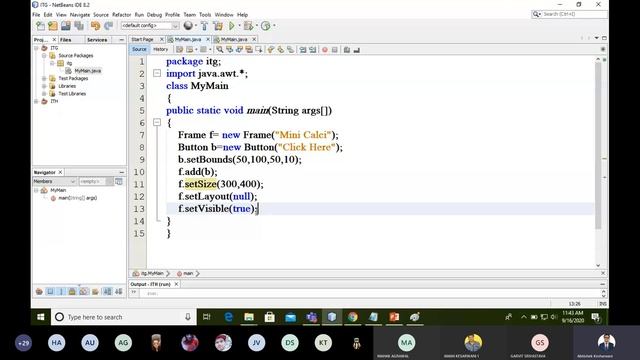Click the Show Inherited Members icon in Navigator
This screenshot has width=640, height=360.
pyautogui.click(x=39, y=291)
